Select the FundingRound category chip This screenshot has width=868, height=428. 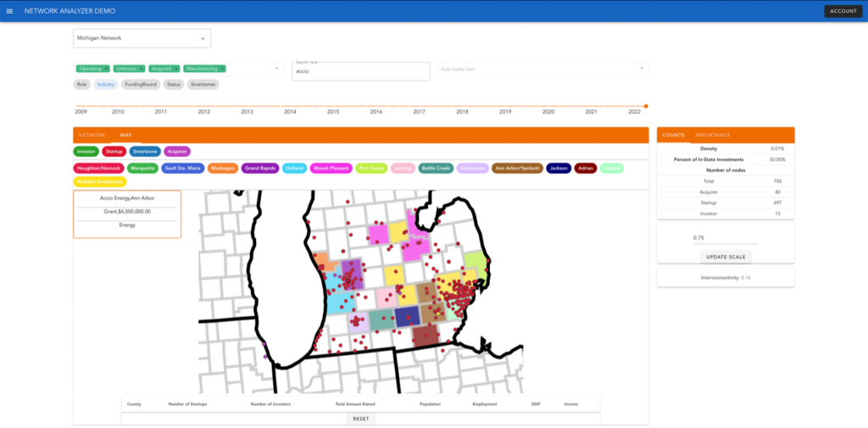coord(140,85)
